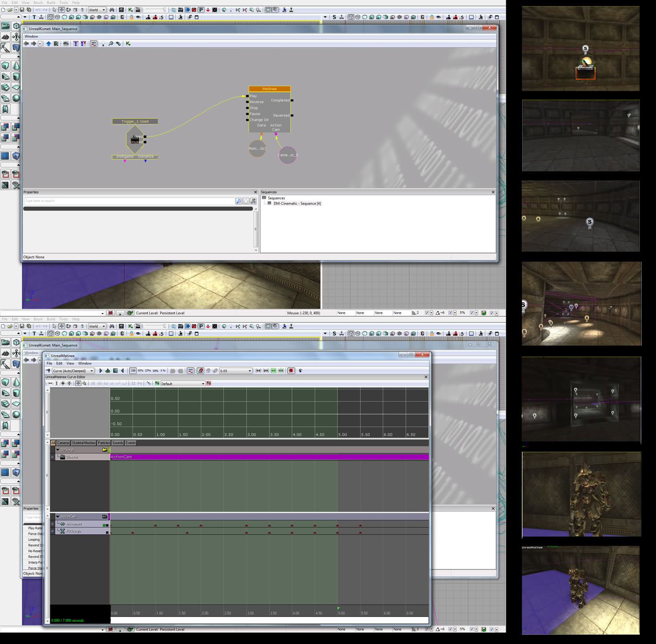Click the green marker at 5.00 on timeline
This screenshot has width=656, height=644.
[338, 608]
